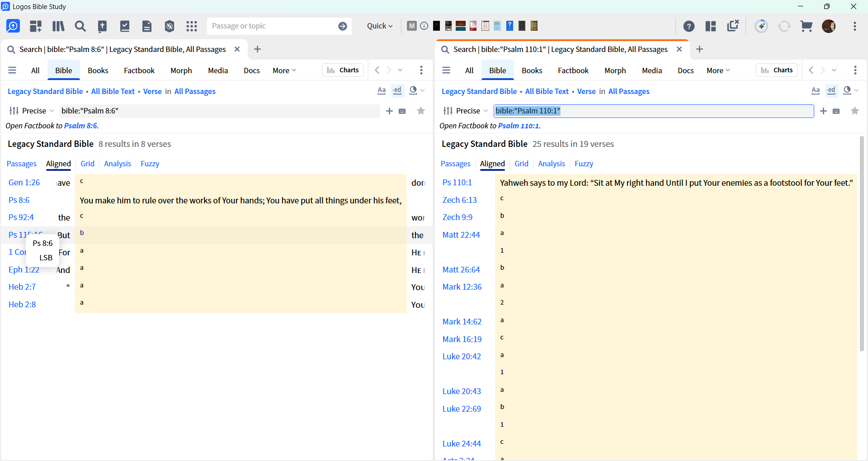Switch to the Morph tab in the right panel
The height and width of the screenshot is (461, 868).
(615, 71)
